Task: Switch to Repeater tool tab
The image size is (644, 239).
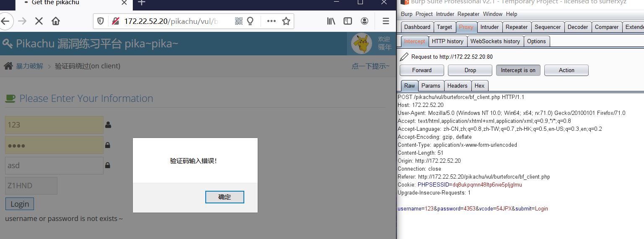Action: (517, 27)
